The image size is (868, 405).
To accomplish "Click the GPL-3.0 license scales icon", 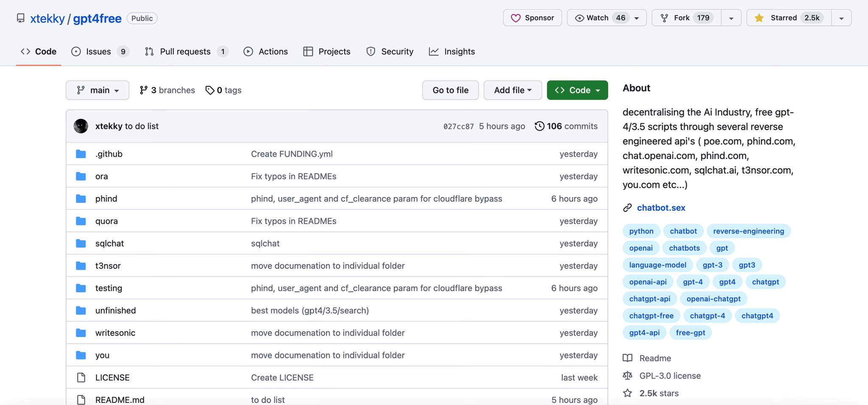I will pyautogui.click(x=628, y=376).
